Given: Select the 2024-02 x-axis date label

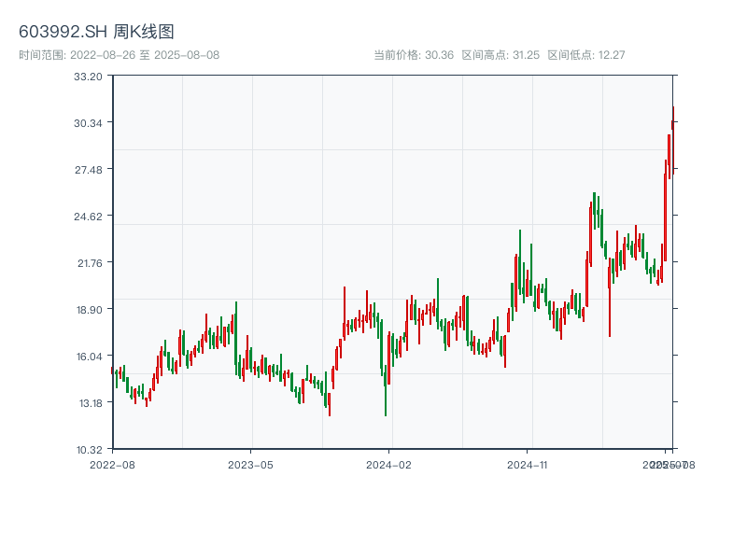Looking at the screenshot, I should coord(389,464).
